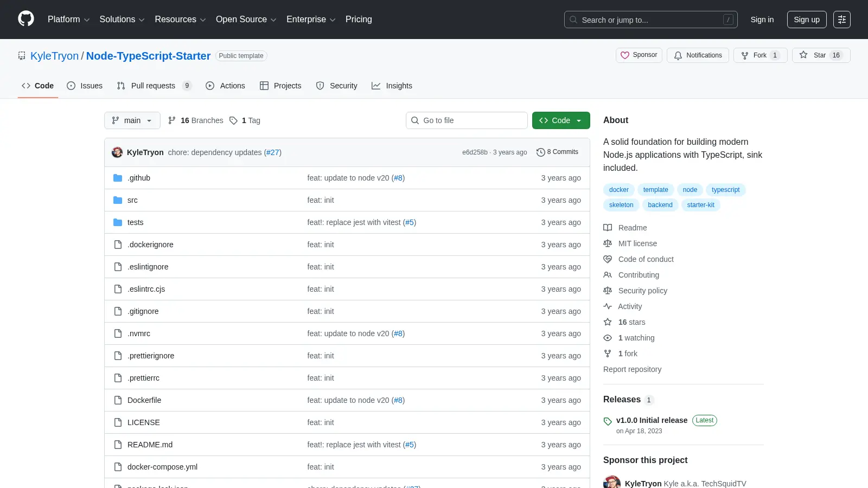
Task: Select the skeleton topic tag
Action: [x=621, y=205]
